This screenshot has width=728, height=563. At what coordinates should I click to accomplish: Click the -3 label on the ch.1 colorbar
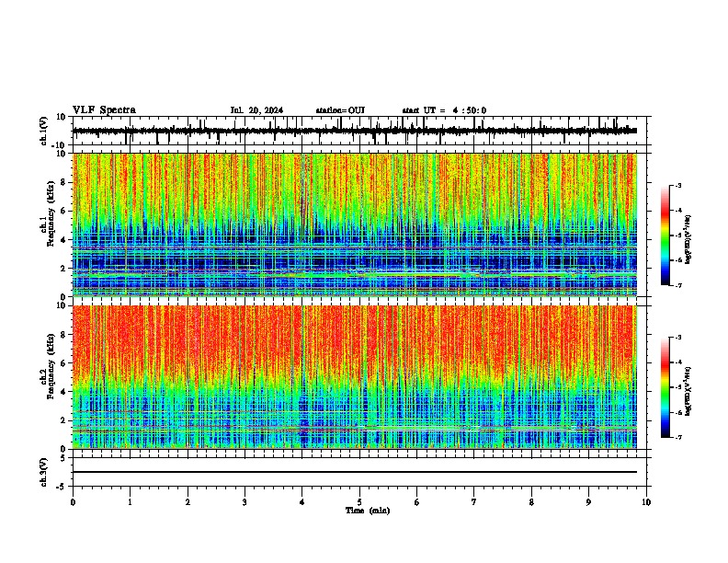pos(678,185)
